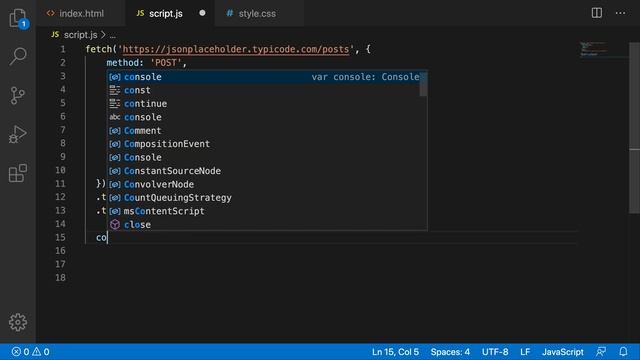Open the Explorer view in activity bar
This screenshot has height=360, width=640.
point(18,18)
